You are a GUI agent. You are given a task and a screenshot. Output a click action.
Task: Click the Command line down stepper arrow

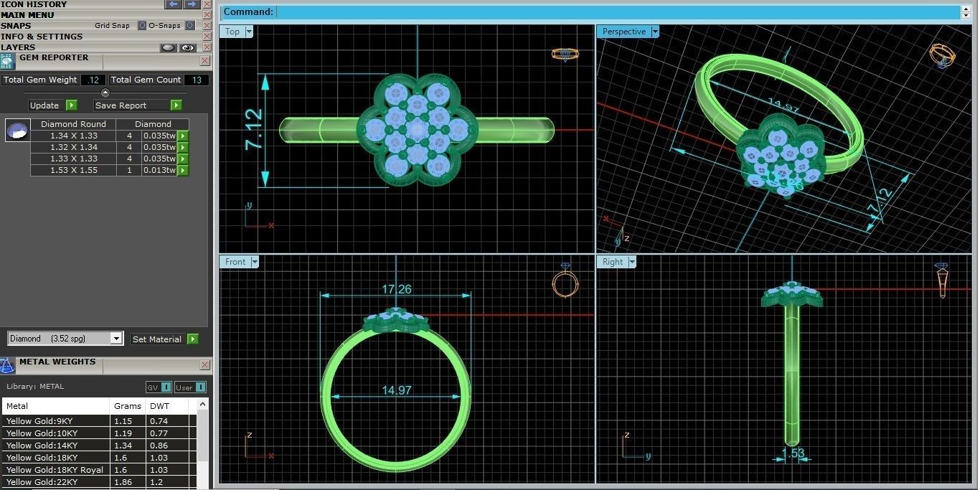point(966,15)
